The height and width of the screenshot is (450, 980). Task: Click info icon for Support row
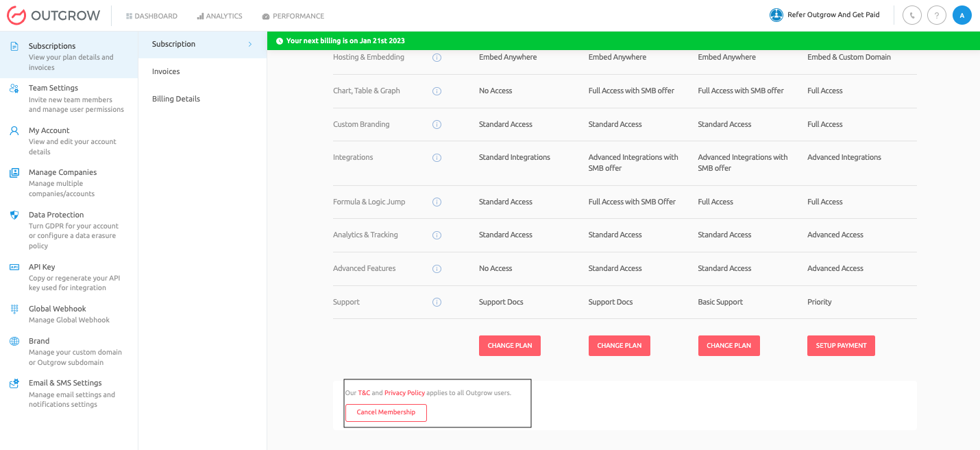pos(437,303)
